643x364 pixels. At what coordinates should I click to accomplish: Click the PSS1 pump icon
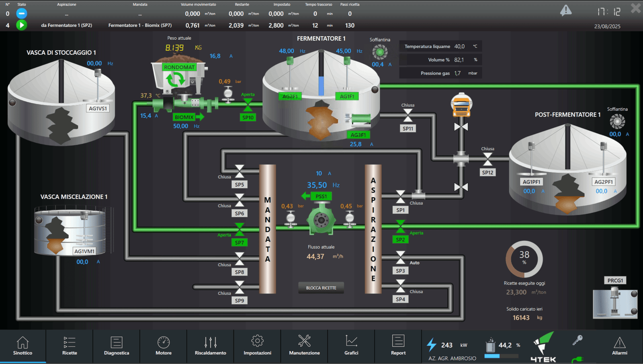[321, 220]
